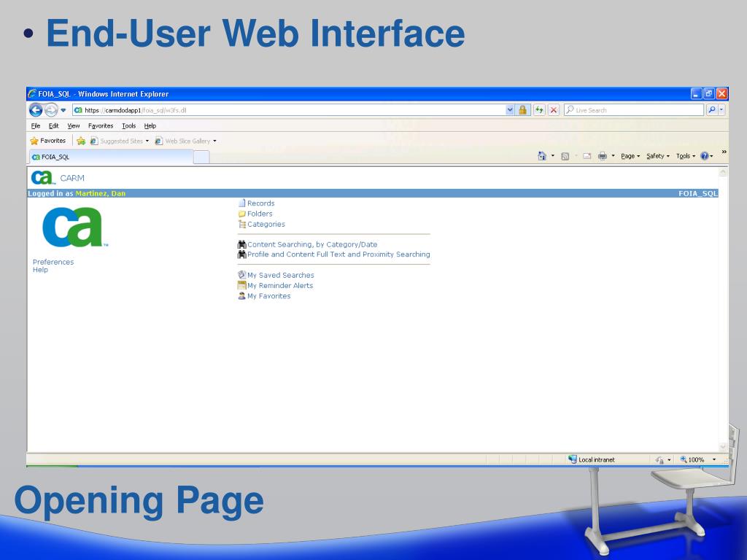Screen dimensions: 747x560
Task: Click the address bar URL field
Action: tap(289, 110)
